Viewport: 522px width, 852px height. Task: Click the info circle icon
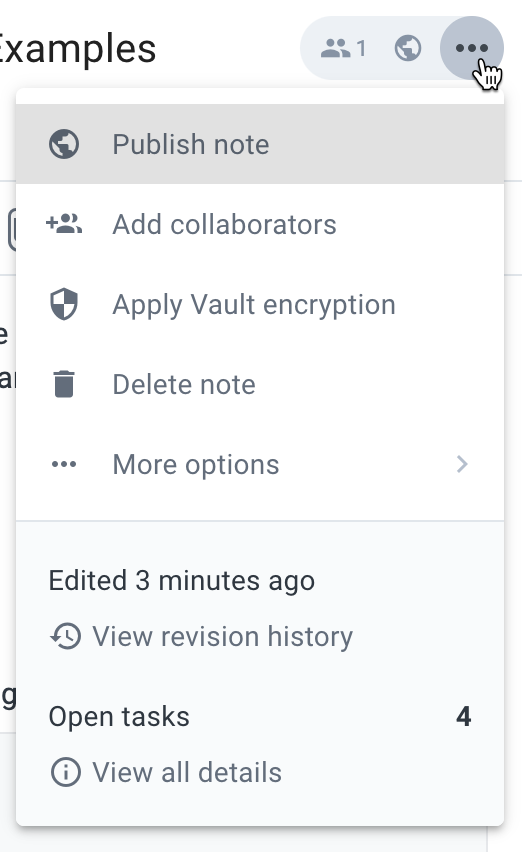click(x=66, y=772)
